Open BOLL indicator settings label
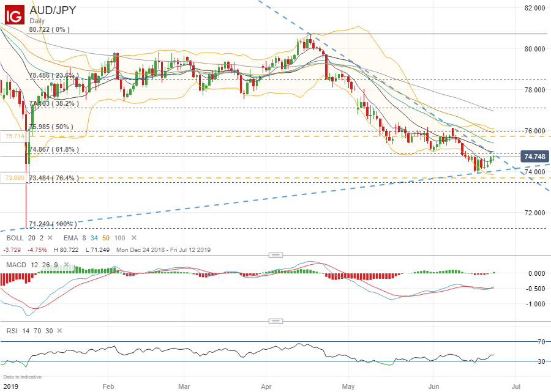Viewport: 551px width, 392px height. click(15, 237)
